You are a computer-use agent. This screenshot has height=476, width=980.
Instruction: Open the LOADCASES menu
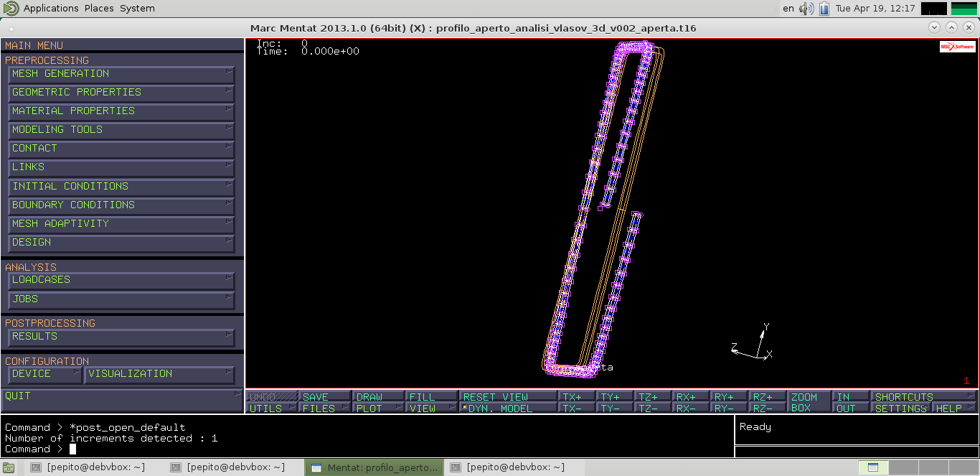coord(121,280)
